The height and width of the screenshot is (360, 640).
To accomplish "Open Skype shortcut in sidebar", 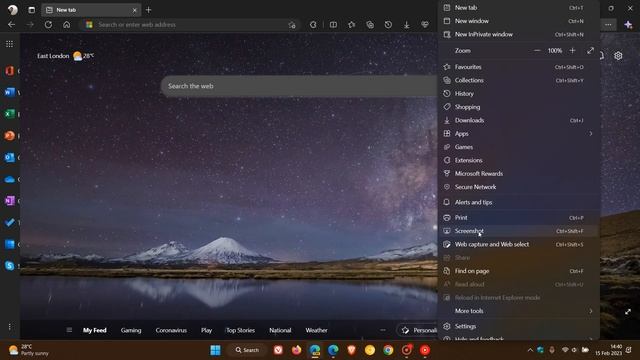I will click(9, 266).
